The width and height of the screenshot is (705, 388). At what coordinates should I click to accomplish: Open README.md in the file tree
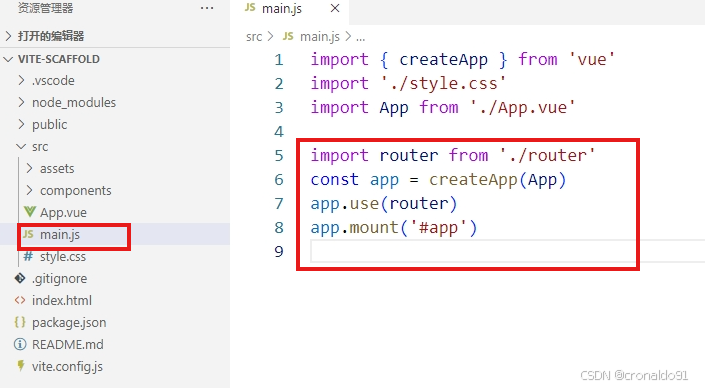(67, 345)
